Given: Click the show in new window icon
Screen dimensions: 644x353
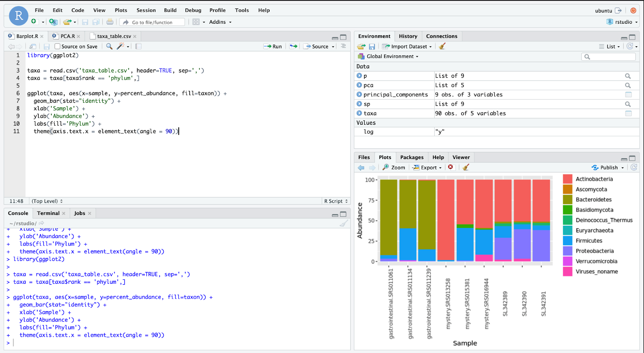Looking at the screenshot, I should tap(33, 46).
